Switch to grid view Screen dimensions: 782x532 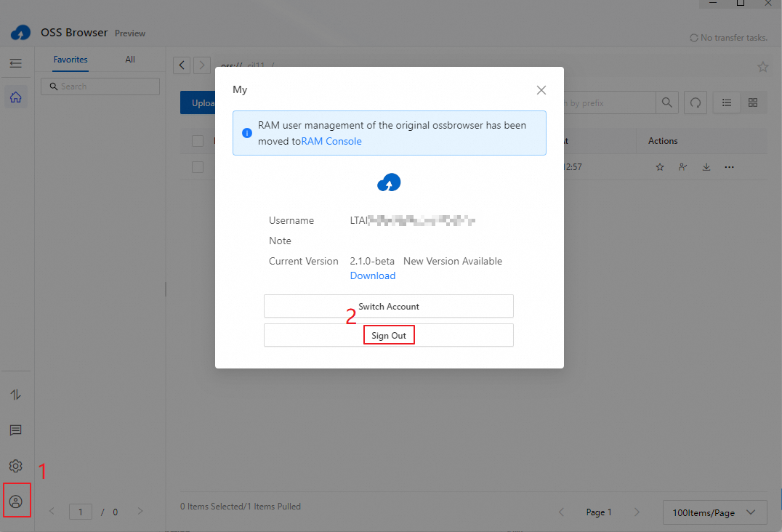point(753,102)
